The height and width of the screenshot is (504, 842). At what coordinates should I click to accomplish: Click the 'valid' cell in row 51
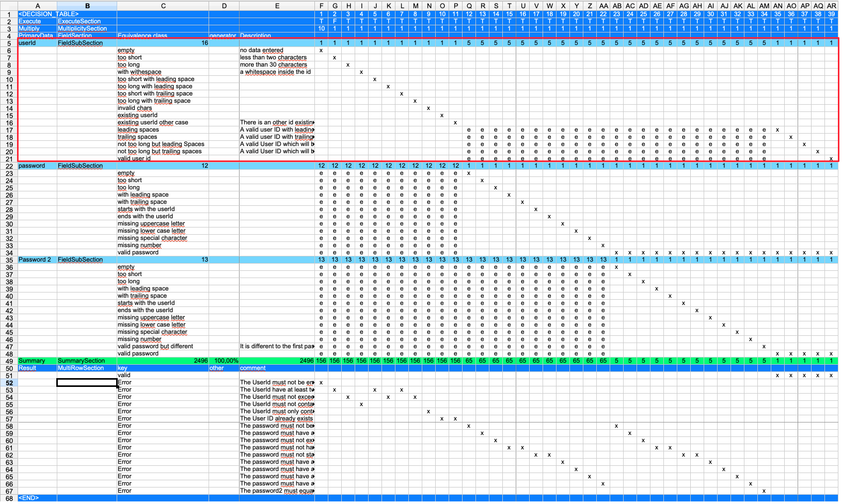tap(163, 375)
